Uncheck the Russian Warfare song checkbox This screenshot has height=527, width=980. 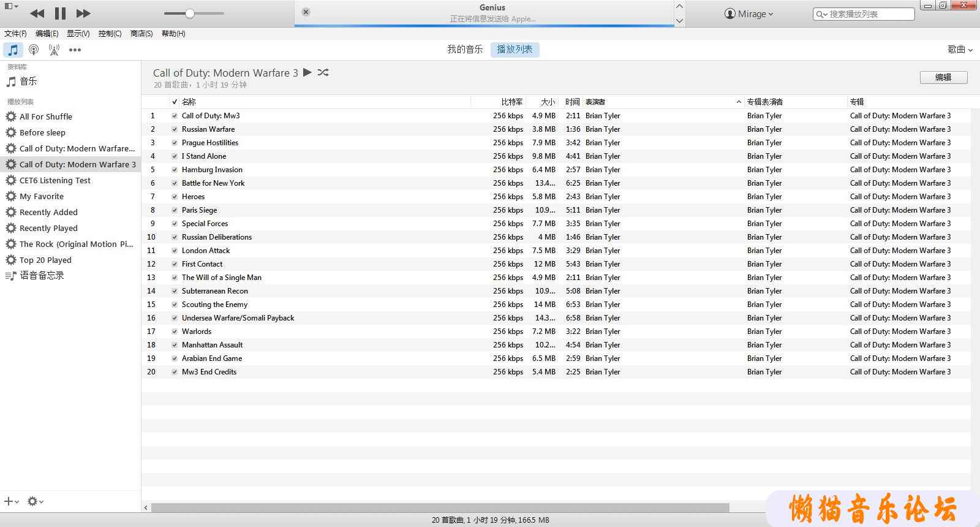click(175, 129)
